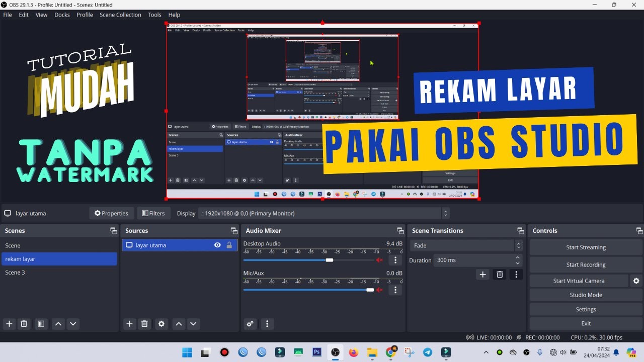The image size is (644, 362).
Task: Open the Docks menu
Action: click(62, 15)
